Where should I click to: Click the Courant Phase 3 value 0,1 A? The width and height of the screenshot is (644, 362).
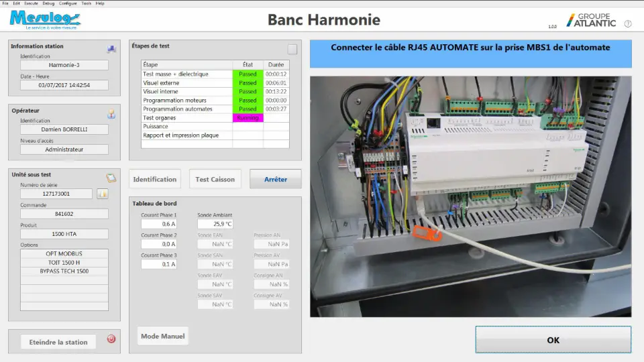point(159,264)
